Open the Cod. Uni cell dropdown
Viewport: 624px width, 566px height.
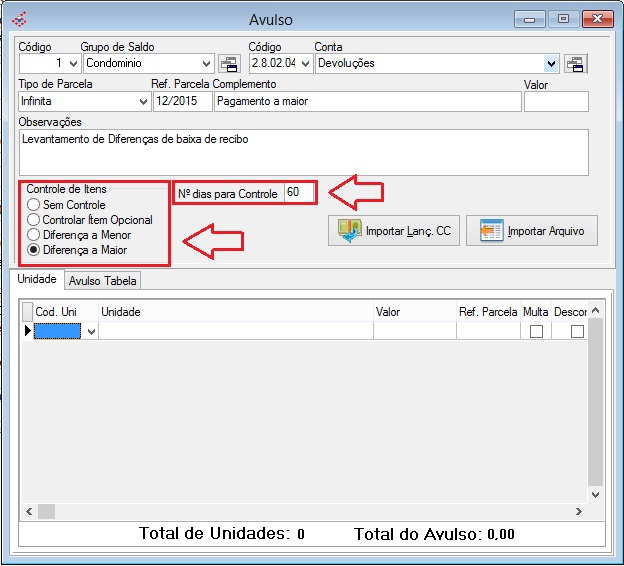click(92, 332)
